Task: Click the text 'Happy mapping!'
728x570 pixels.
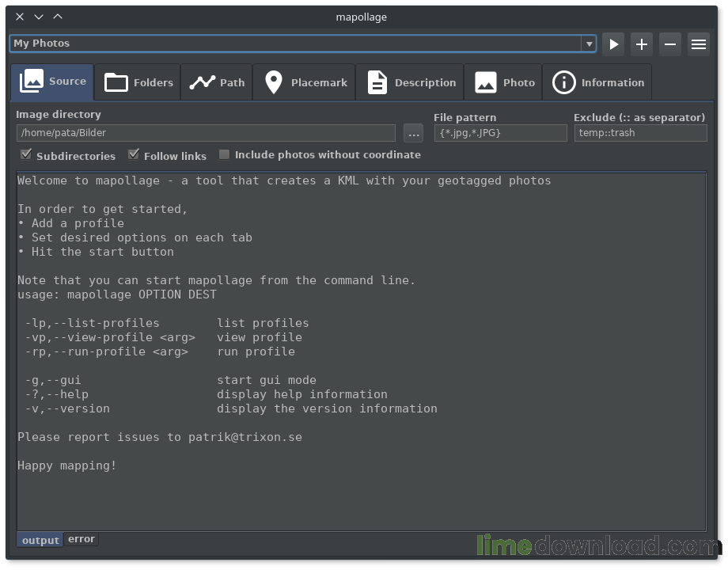Action: click(x=66, y=465)
